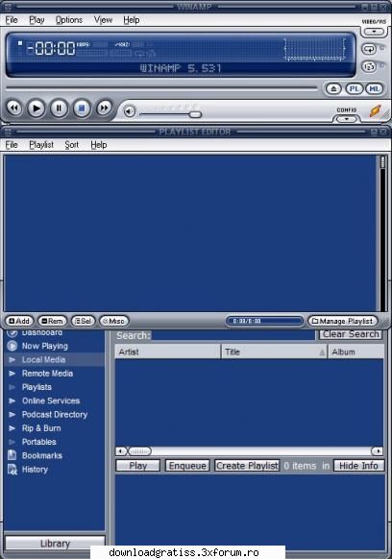Select Now Playing in the library tree
The width and height of the screenshot is (392, 559).
(x=45, y=346)
